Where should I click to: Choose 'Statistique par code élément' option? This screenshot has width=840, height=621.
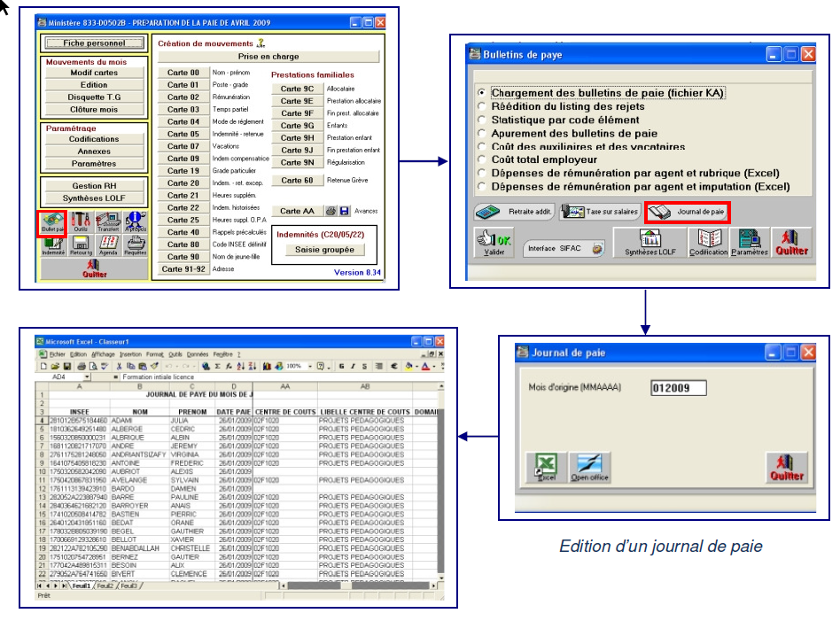tap(482, 120)
